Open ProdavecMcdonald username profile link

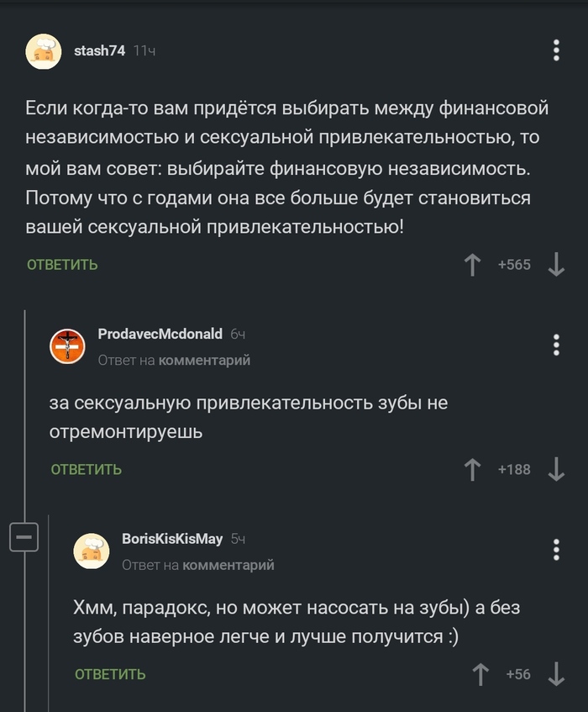click(160, 334)
